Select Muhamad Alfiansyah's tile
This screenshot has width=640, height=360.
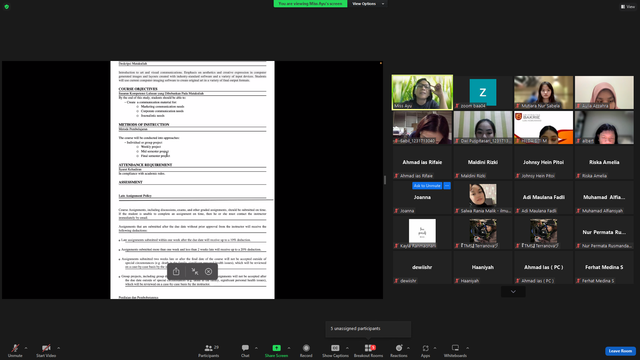click(x=604, y=198)
